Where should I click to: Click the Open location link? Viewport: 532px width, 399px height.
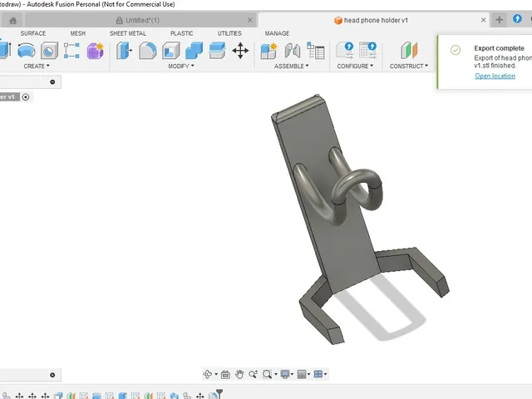(495, 76)
